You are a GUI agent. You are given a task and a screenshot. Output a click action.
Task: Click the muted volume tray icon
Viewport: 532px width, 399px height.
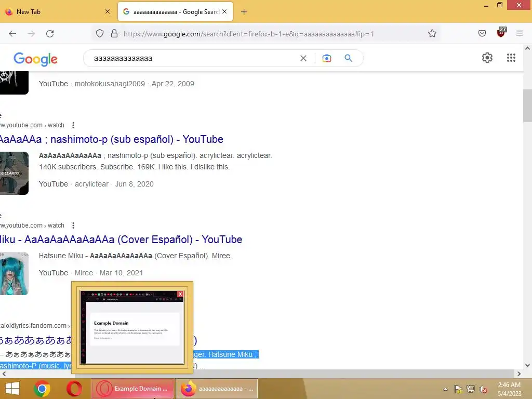pyautogui.click(x=483, y=389)
